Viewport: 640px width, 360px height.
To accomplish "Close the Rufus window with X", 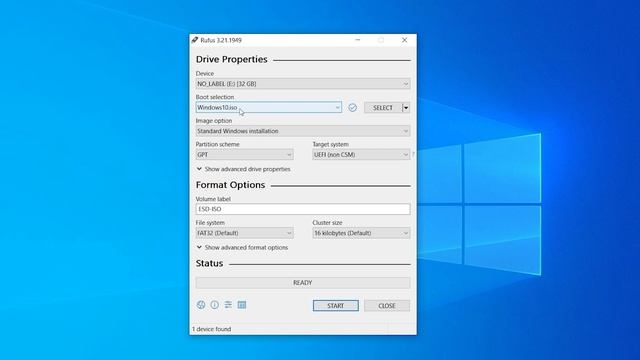I will (x=404, y=40).
